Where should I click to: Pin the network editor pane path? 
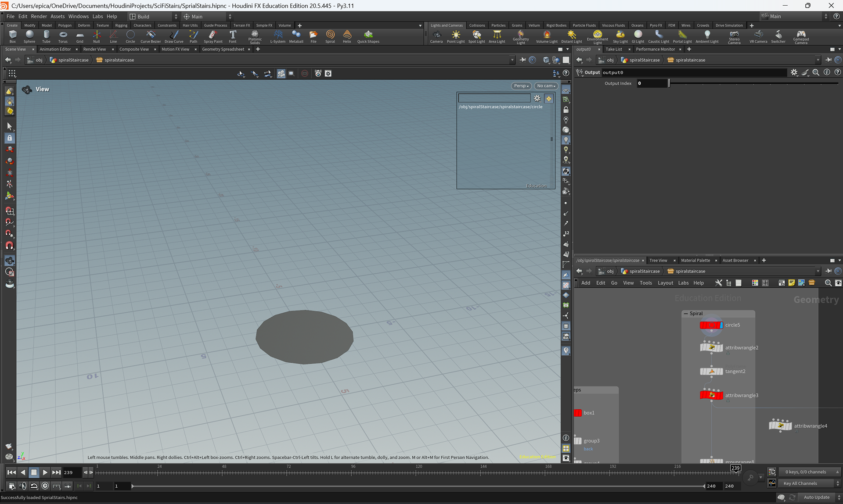click(x=829, y=271)
